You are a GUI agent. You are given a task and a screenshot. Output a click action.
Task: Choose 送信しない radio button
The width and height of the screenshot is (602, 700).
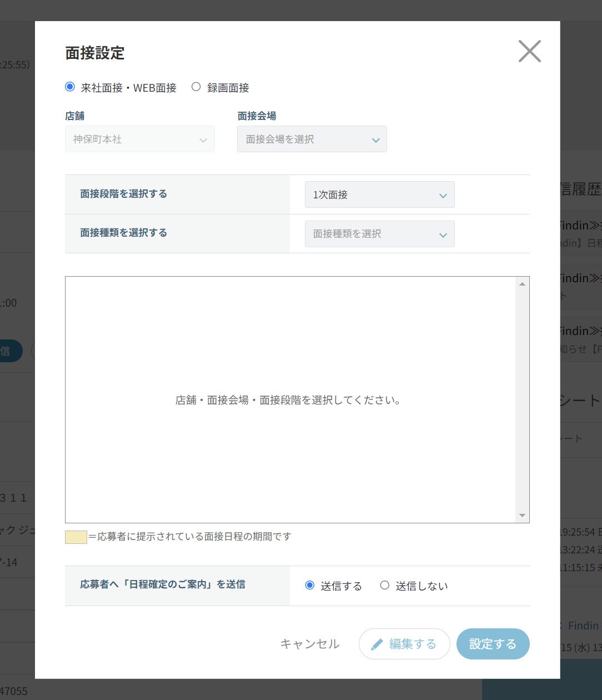point(385,586)
